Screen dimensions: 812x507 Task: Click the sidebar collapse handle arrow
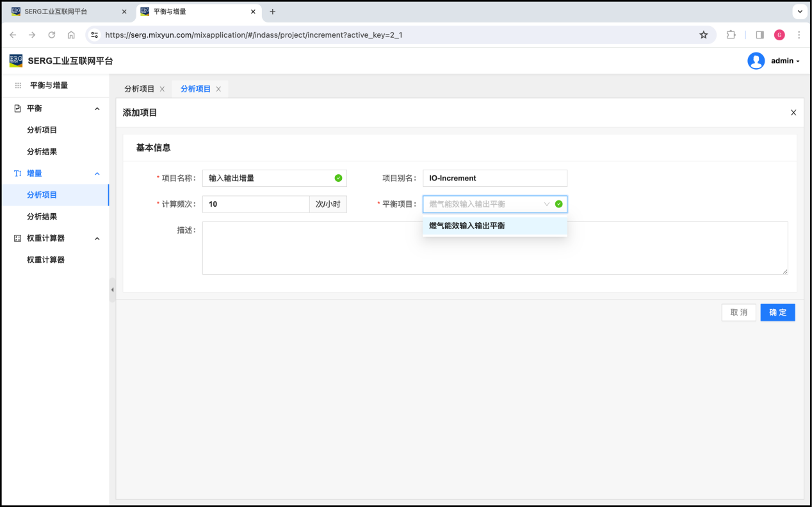coord(112,290)
